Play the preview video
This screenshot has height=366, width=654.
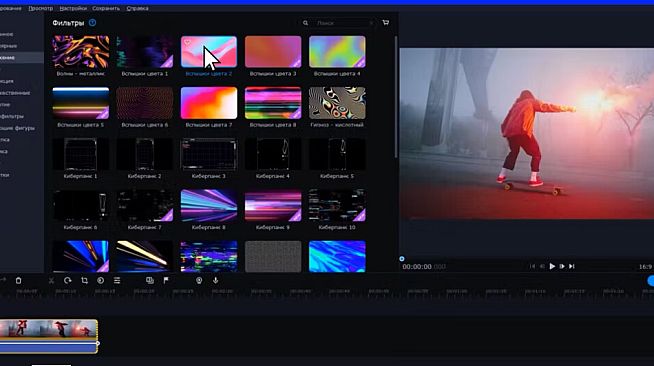coord(552,266)
